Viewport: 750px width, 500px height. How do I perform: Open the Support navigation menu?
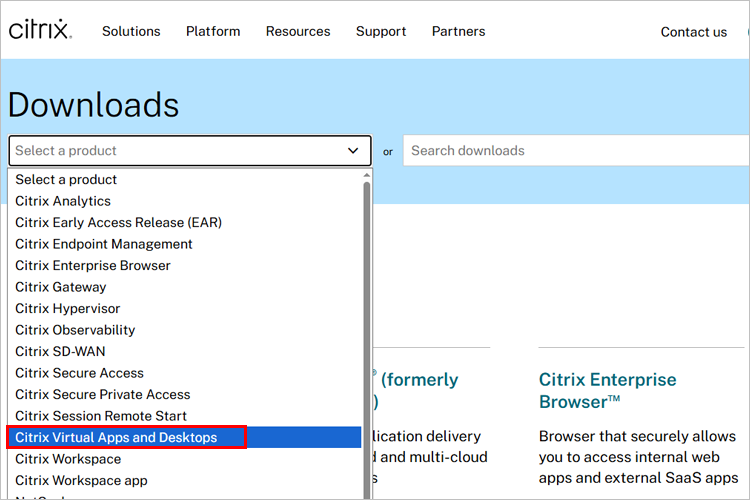click(381, 31)
